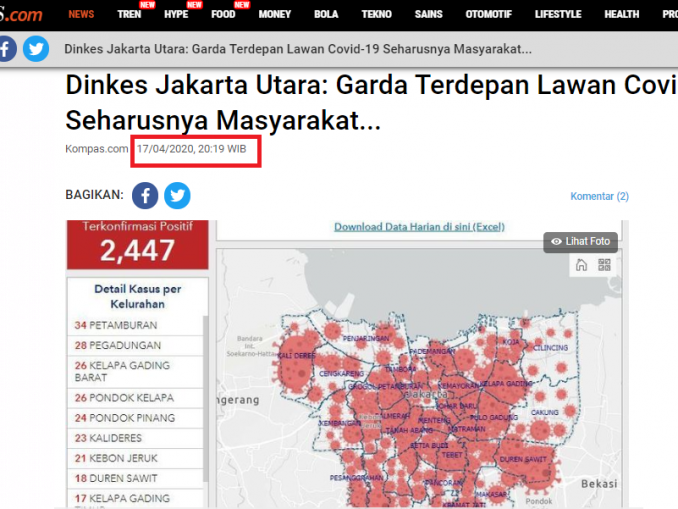Click the kelurahan list scrollbar
The image size is (678, 509).
(x=205, y=398)
